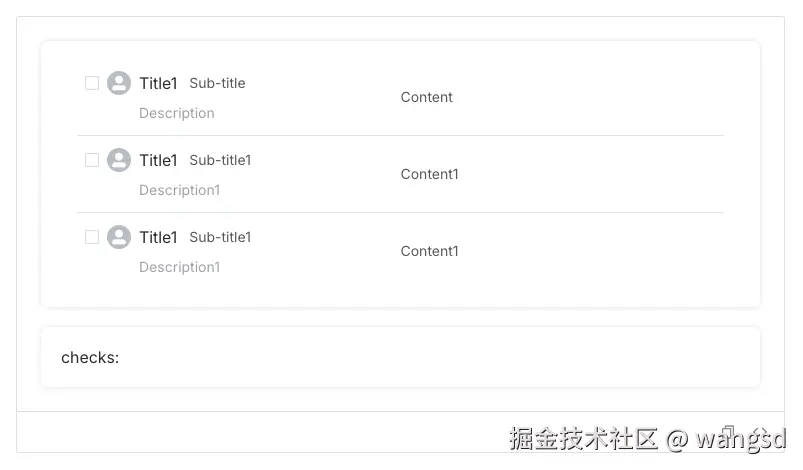Click Title1 in the first list item

coord(158,83)
